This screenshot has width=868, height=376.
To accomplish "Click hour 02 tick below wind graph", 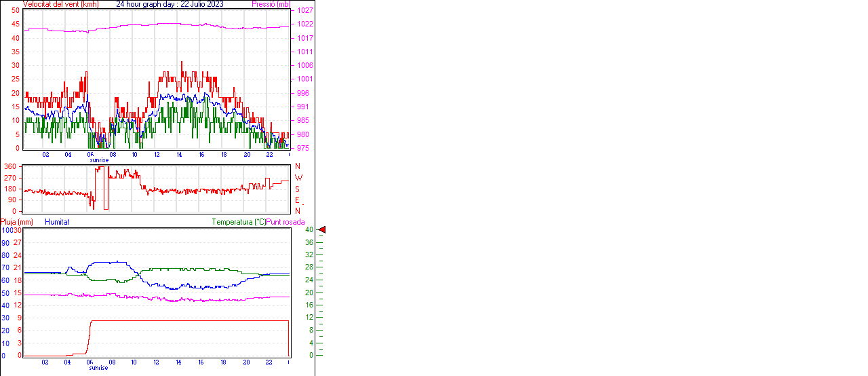I will [x=45, y=155].
